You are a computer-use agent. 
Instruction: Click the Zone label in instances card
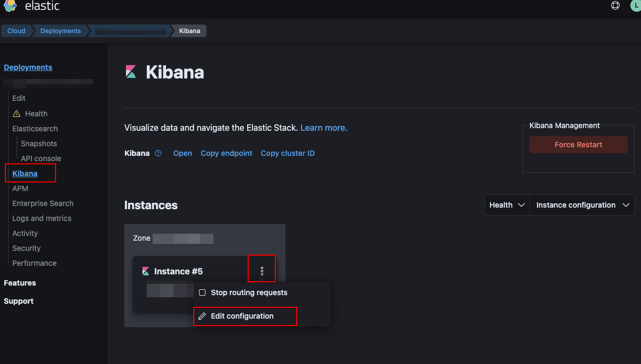(x=141, y=238)
